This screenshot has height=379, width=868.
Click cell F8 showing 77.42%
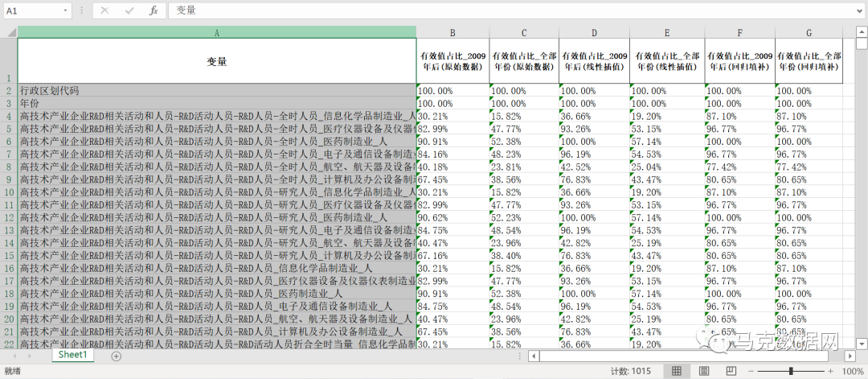coord(740,167)
